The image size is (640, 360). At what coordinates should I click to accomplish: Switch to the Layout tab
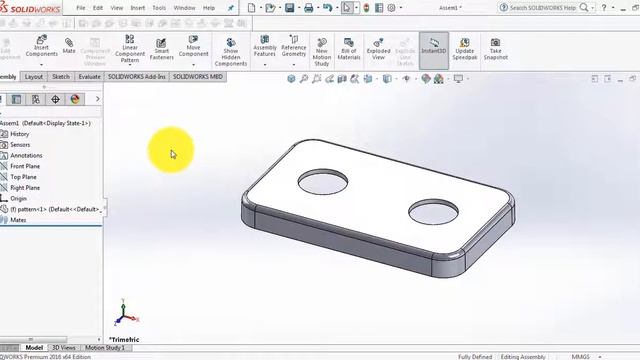(33, 77)
